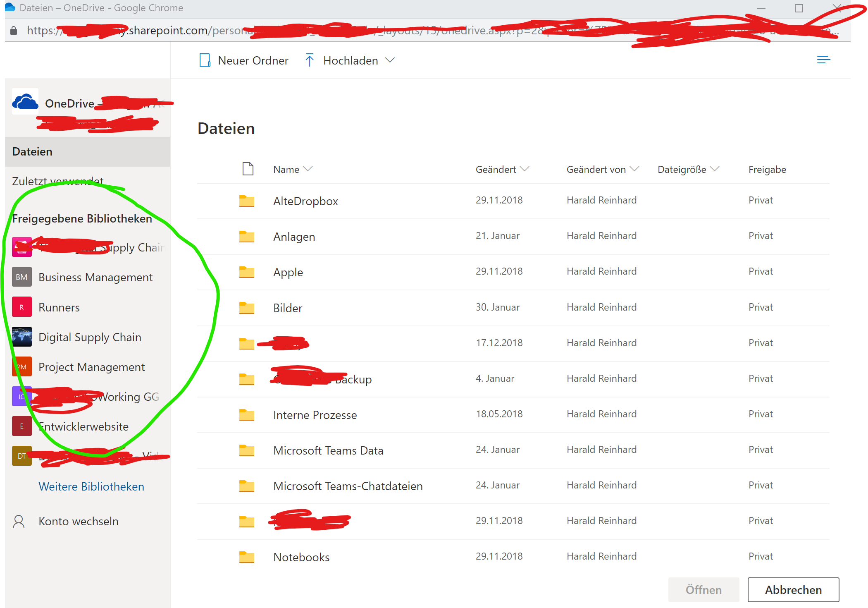868x608 pixels.
Task: Click the PM Project Management library icon
Action: (x=22, y=366)
